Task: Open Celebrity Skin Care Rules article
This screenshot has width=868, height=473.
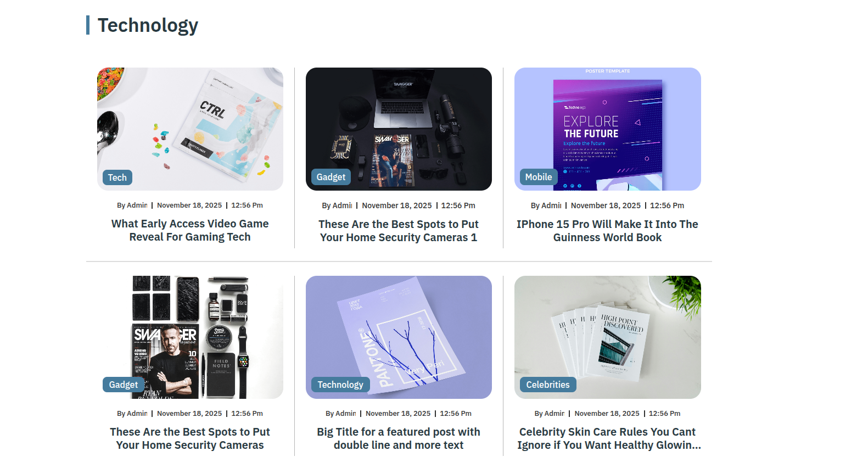Action: coord(609,438)
